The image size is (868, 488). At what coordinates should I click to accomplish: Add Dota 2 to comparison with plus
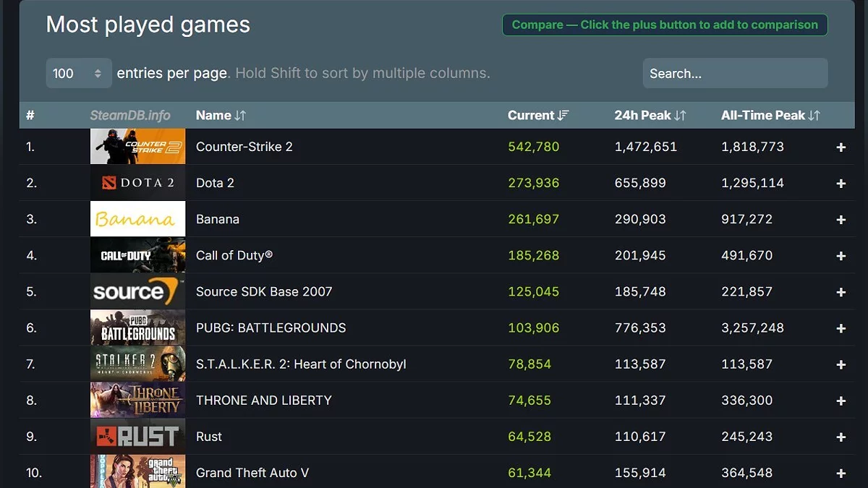tap(841, 184)
